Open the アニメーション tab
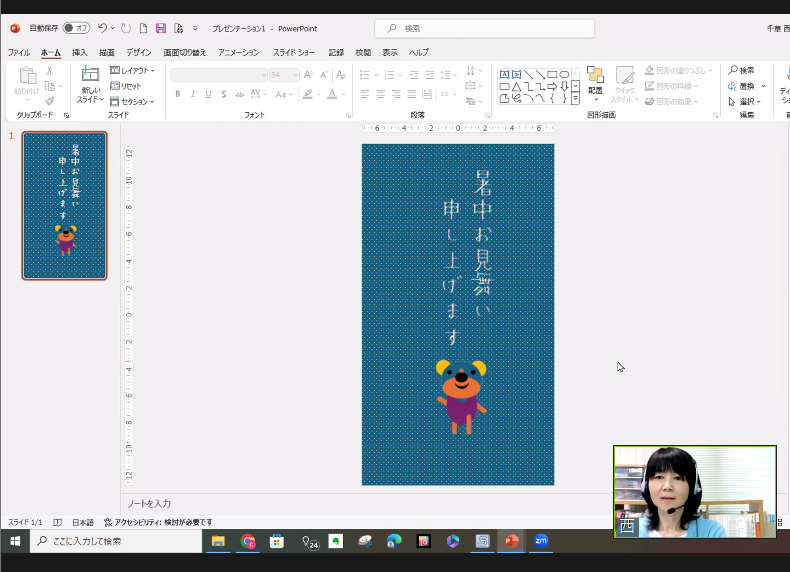The width and height of the screenshot is (790, 572). pyautogui.click(x=238, y=52)
